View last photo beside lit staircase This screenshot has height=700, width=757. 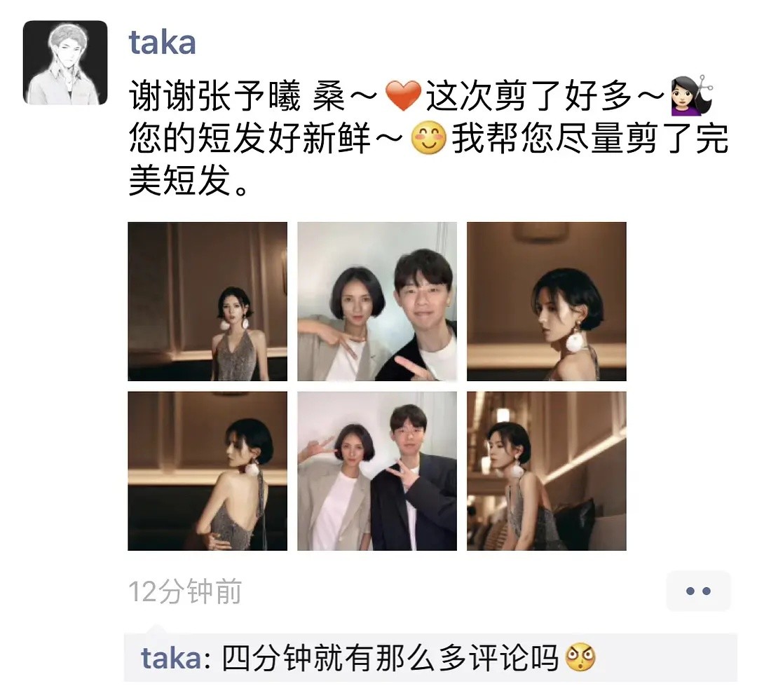click(547, 471)
